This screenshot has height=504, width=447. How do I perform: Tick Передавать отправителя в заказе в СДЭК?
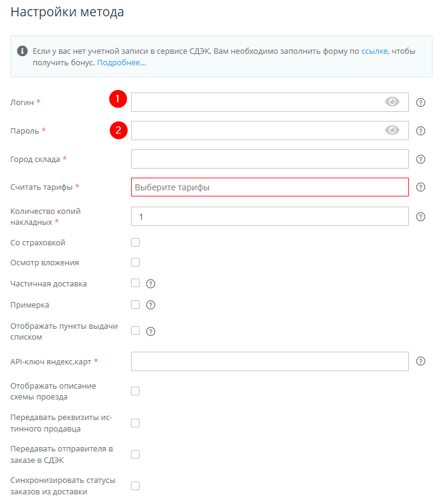click(x=135, y=454)
